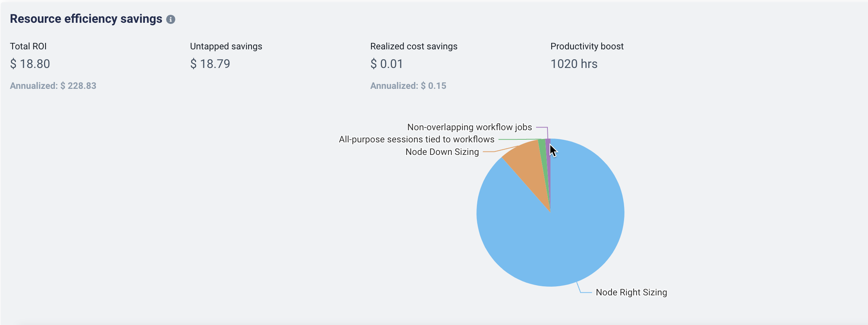The height and width of the screenshot is (325, 868).
Task: Select the $ 18.80 Total ROI value
Action: click(x=30, y=64)
